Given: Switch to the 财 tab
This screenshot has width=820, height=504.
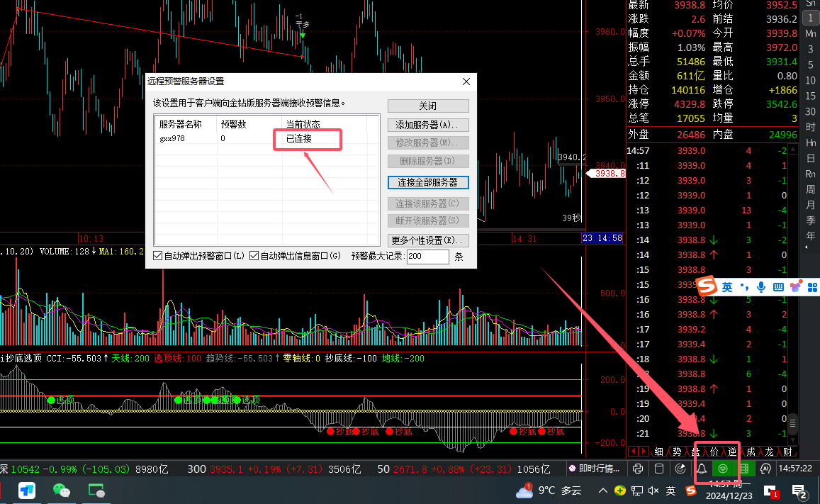Looking at the screenshot, I should click(x=787, y=452).
